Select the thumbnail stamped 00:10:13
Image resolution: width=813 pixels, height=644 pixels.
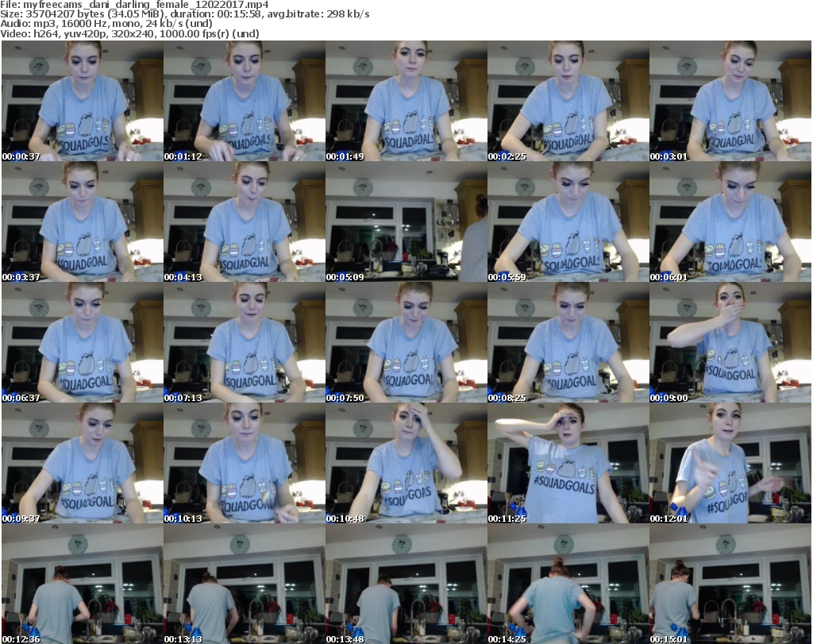click(245, 464)
